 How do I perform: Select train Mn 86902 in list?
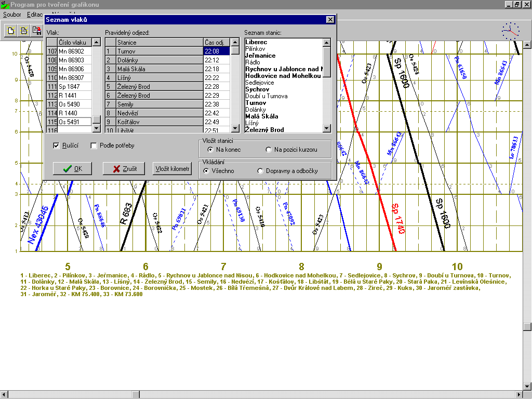[75, 51]
